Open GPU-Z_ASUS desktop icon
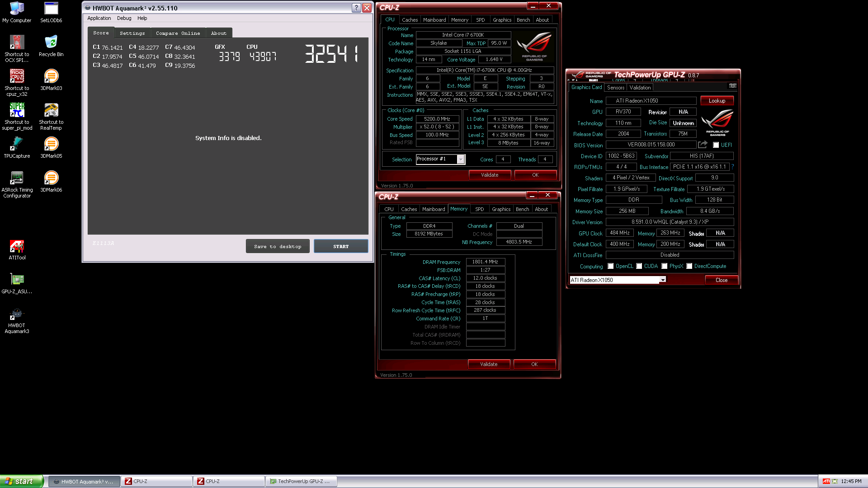The height and width of the screenshot is (488, 868). coord(17,283)
